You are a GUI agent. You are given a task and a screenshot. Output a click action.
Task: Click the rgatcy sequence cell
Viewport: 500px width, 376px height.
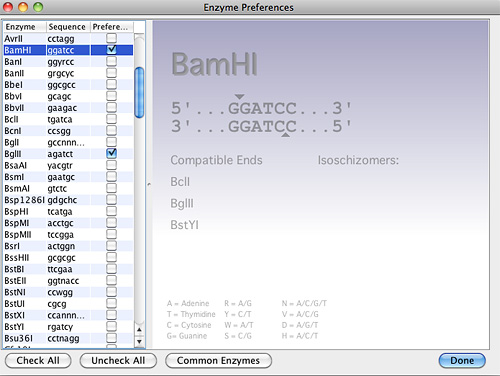click(68, 327)
